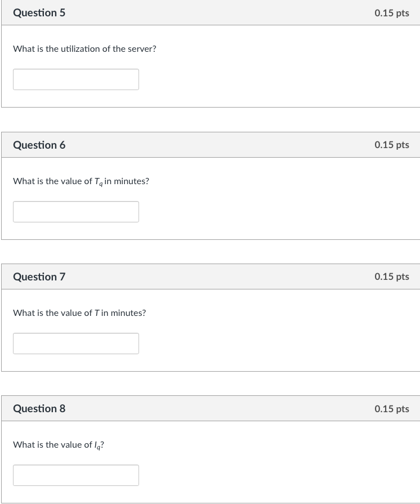Select the Question 5 header
The height and width of the screenshot is (504, 420).
[x=39, y=12]
